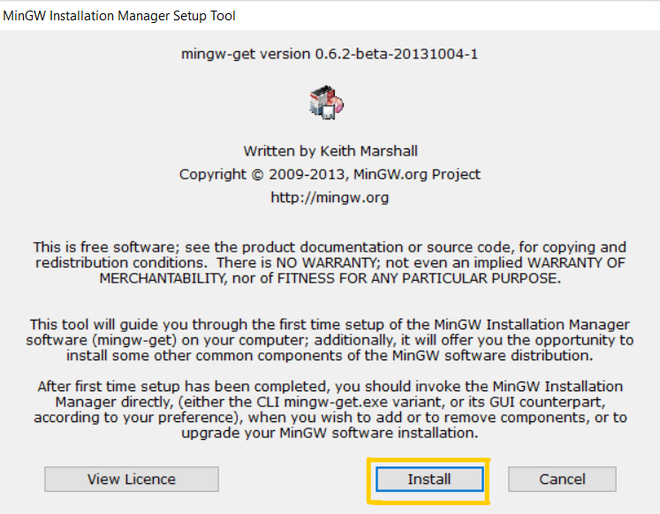The height and width of the screenshot is (514, 660).
Task: Click the "install some other common components" line
Action: click(x=329, y=356)
